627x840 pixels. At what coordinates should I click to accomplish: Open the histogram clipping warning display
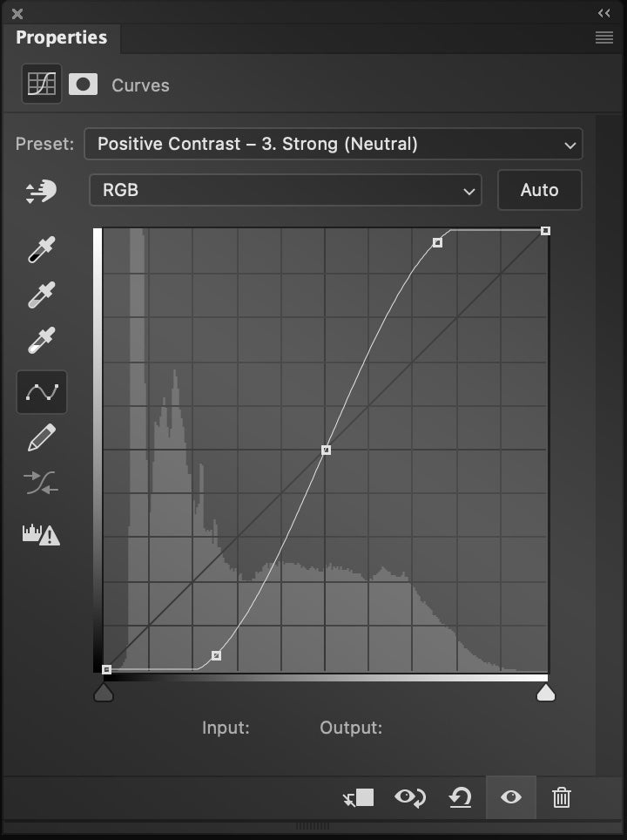[x=41, y=534]
